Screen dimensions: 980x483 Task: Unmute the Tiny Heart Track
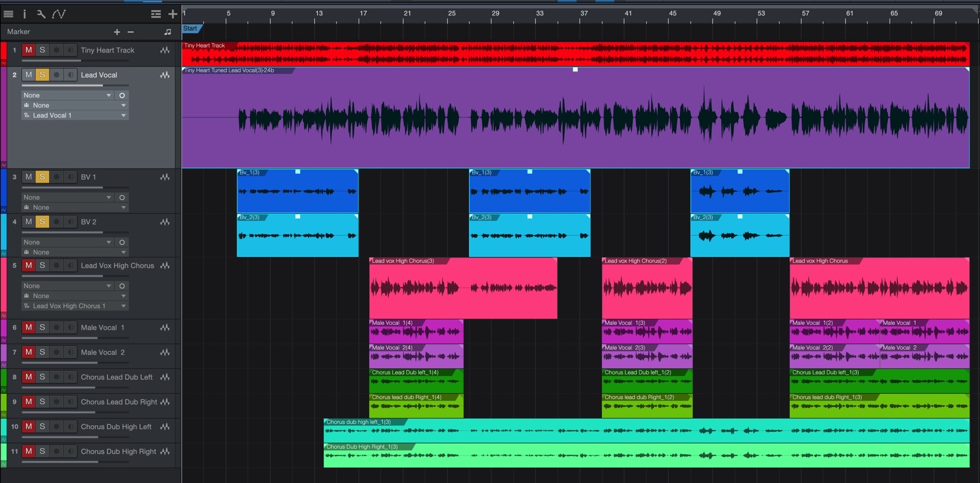(28, 50)
